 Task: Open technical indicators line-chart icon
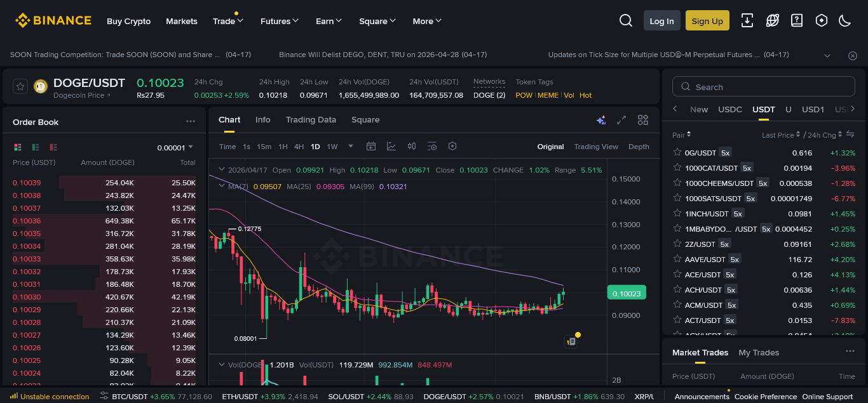pyautogui.click(x=391, y=147)
